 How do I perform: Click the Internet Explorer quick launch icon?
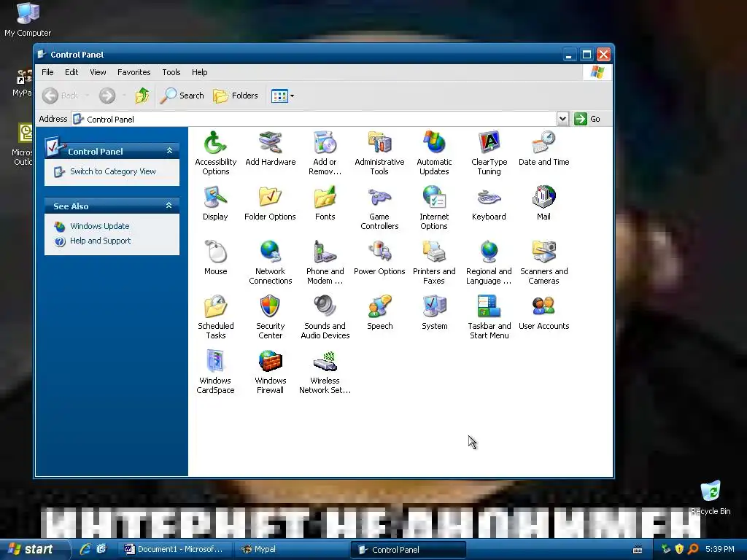click(x=85, y=549)
